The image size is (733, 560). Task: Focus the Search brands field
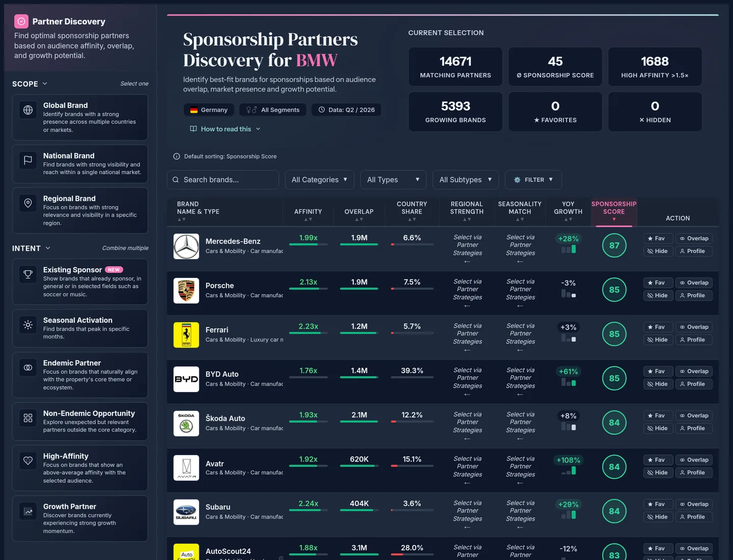click(223, 180)
